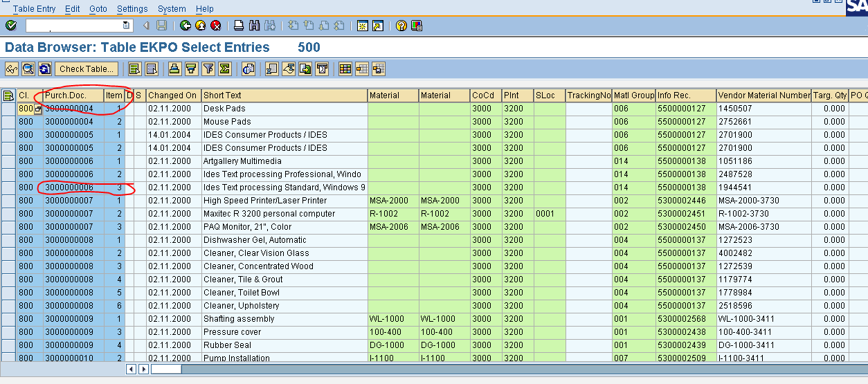868x384 pixels.
Task: Click the Word Processing export icon
Action: coord(288,69)
